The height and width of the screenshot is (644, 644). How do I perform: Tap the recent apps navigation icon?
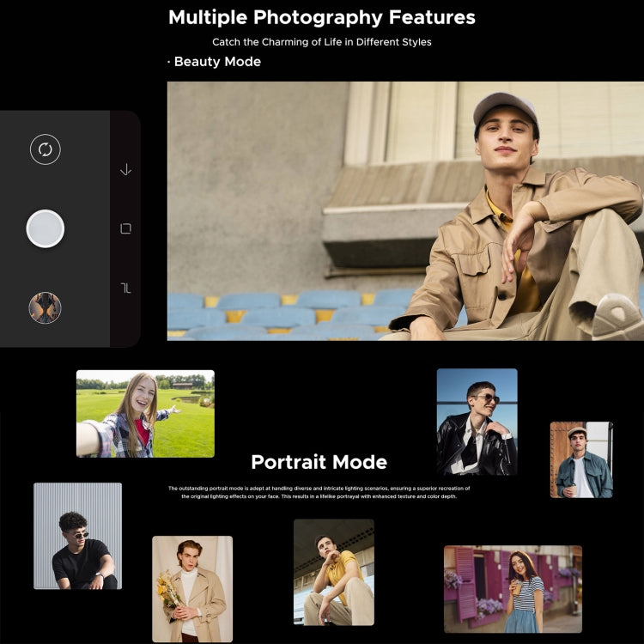pyautogui.click(x=125, y=288)
